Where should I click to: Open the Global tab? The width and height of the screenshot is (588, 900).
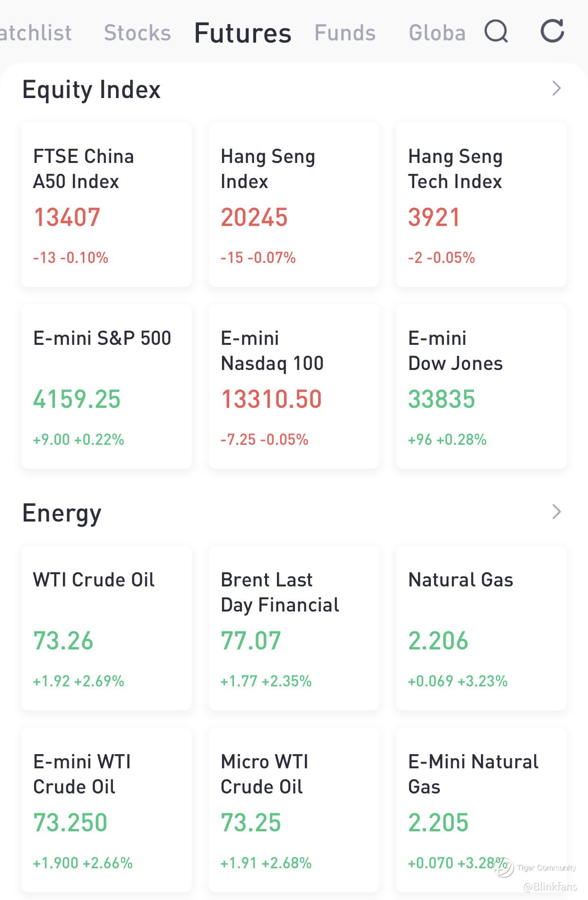(437, 33)
